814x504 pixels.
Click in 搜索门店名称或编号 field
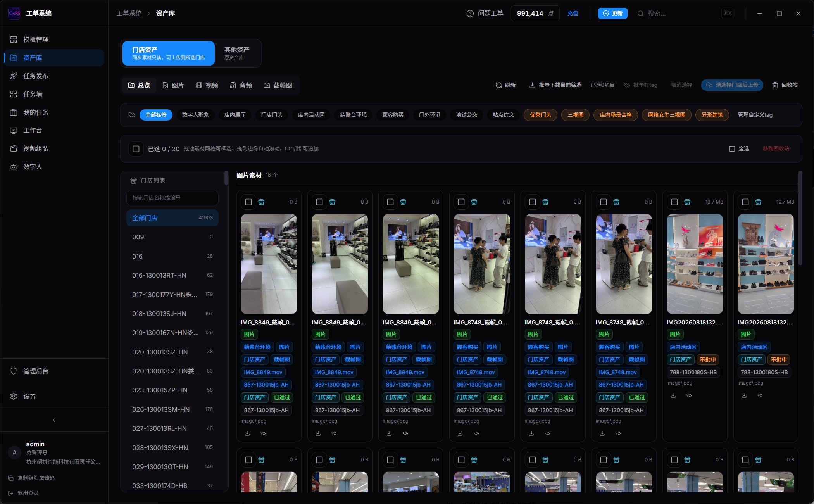pyautogui.click(x=172, y=198)
